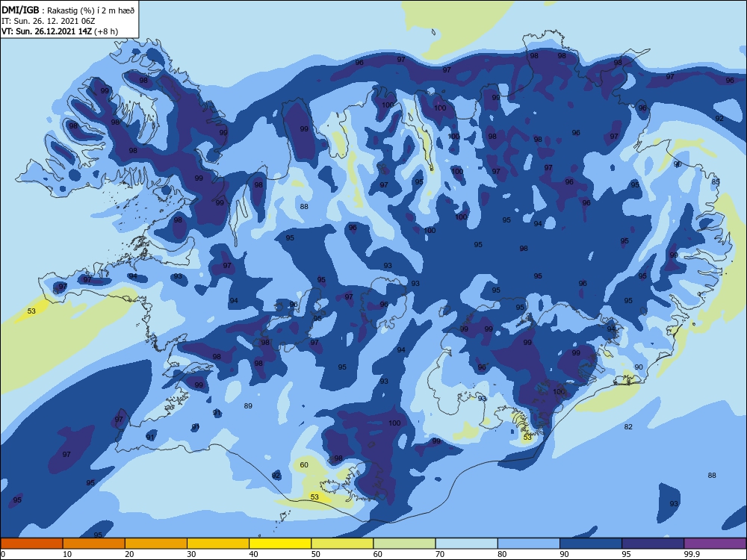Click the 30–40 golden legend swatch

point(218,544)
